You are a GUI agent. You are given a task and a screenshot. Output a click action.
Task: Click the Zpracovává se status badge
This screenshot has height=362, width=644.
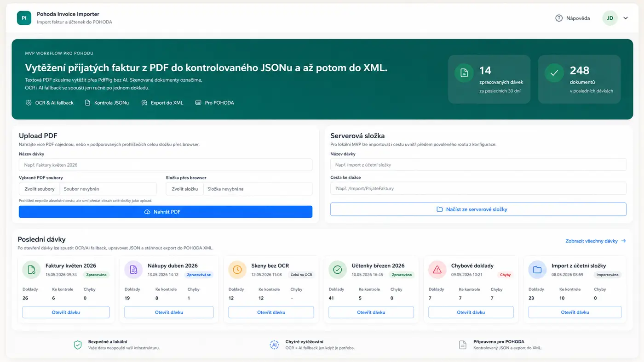pos(199,275)
